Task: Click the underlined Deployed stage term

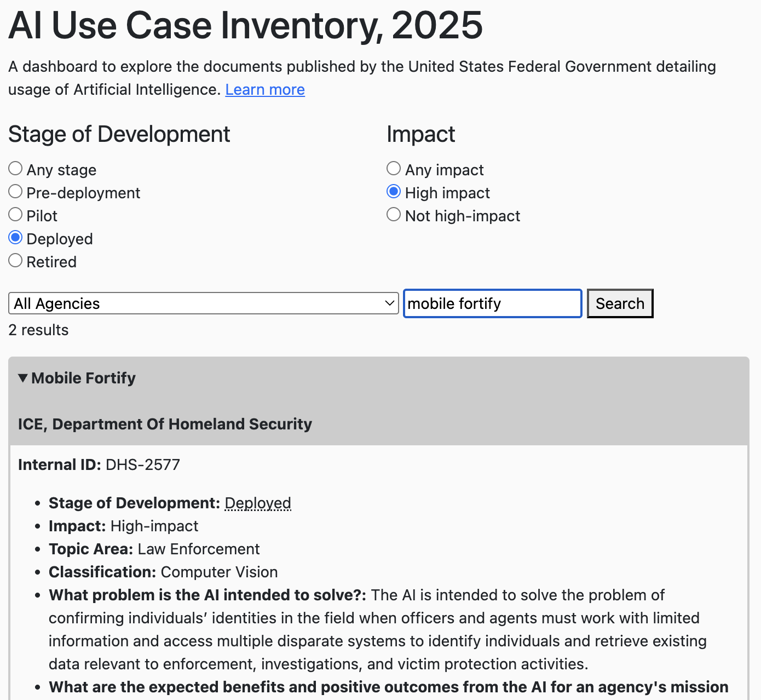Action: [x=258, y=503]
